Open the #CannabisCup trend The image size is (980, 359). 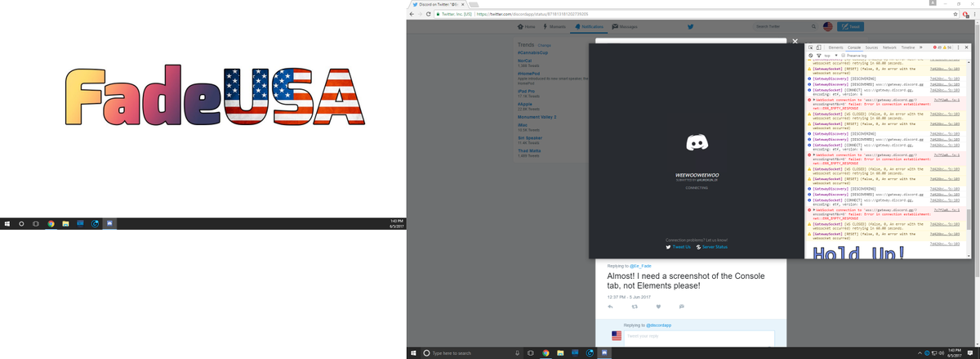pos(533,53)
